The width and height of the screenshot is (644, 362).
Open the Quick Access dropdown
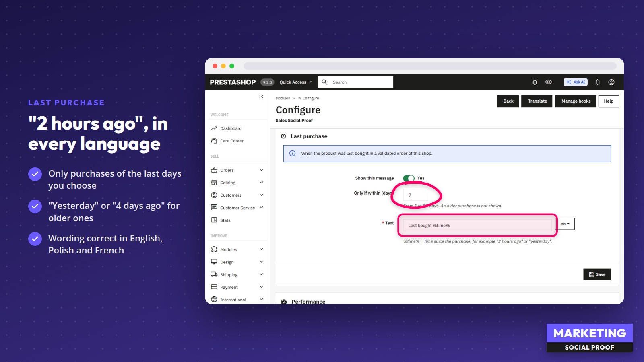coord(296,82)
